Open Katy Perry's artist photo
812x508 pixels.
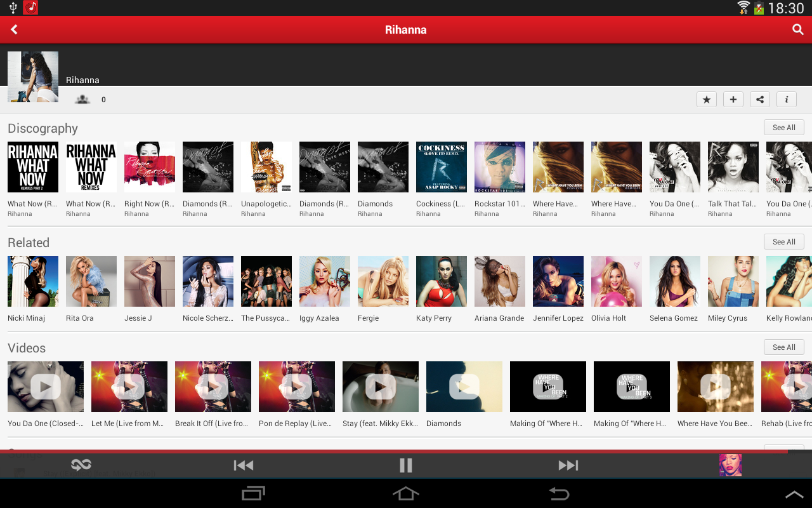coord(442,281)
